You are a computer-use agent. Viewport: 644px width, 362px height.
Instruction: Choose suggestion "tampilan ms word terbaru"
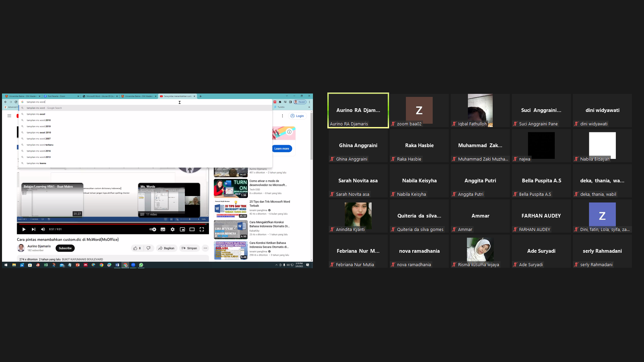[145, 145]
